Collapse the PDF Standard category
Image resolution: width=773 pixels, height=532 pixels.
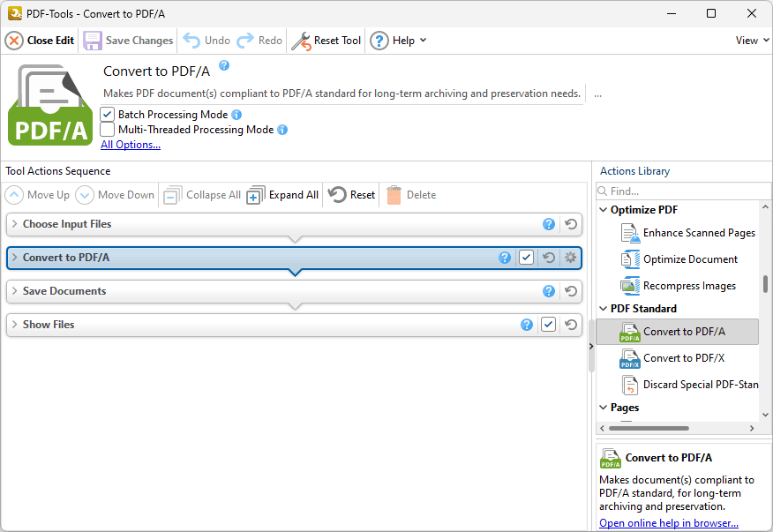603,308
